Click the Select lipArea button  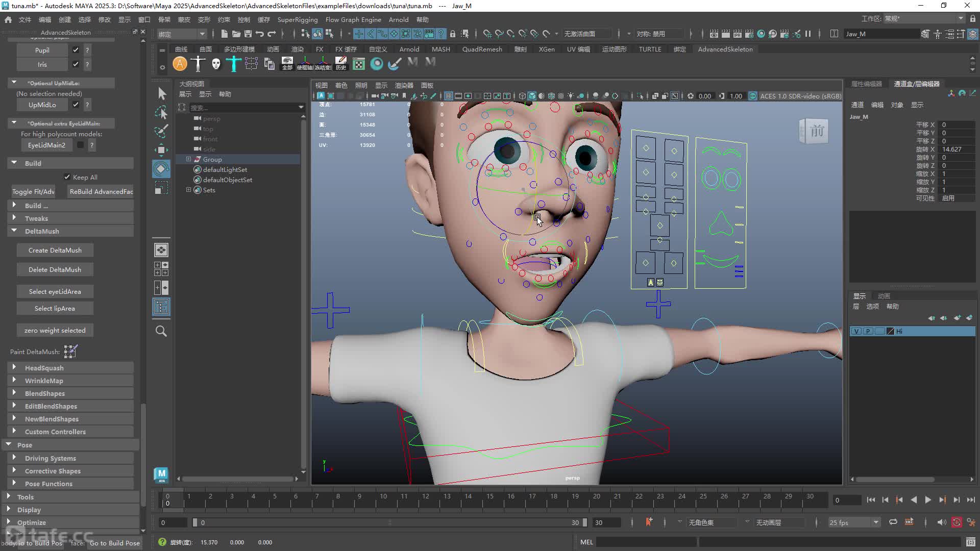tap(55, 308)
